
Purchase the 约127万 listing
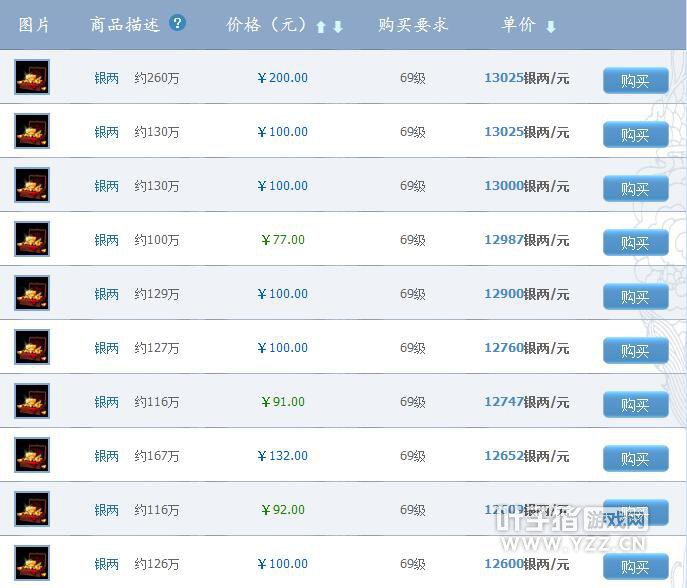[x=635, y=351]
